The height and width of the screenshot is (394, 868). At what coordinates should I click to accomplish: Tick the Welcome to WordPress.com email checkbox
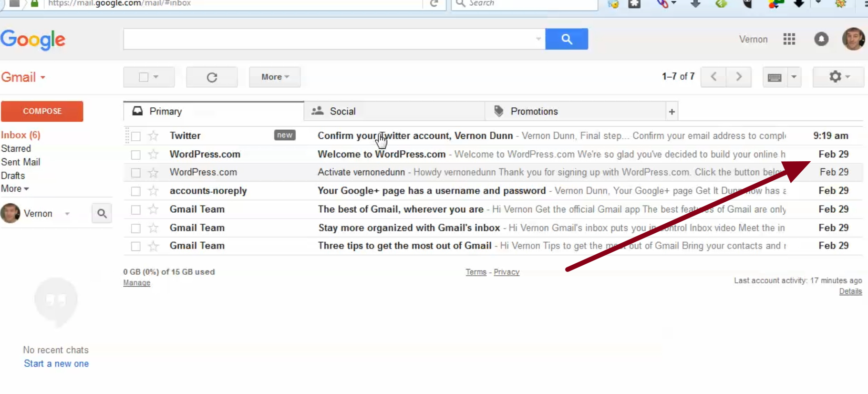136,155
